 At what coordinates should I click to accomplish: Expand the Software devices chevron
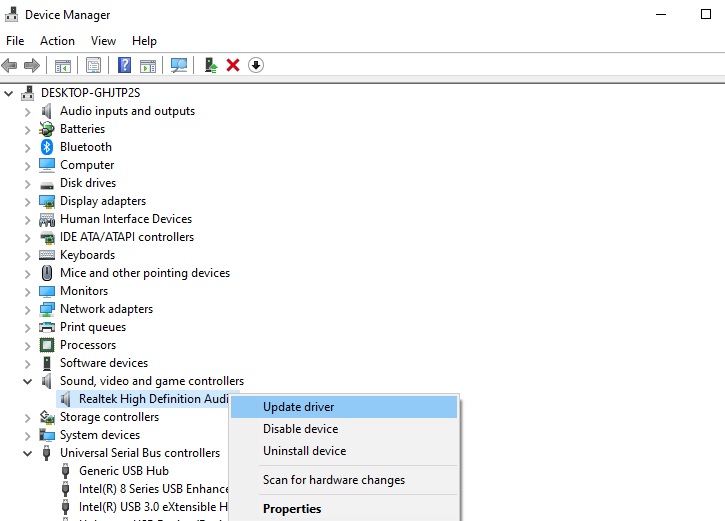coord(28,363)
